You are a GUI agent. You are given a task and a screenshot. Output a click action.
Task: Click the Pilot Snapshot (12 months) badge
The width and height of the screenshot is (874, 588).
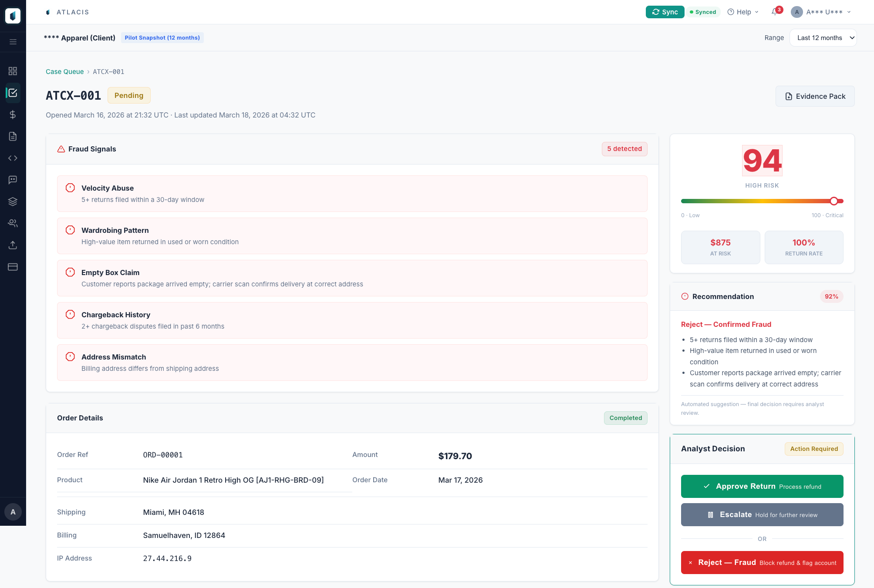click(162, 38)
